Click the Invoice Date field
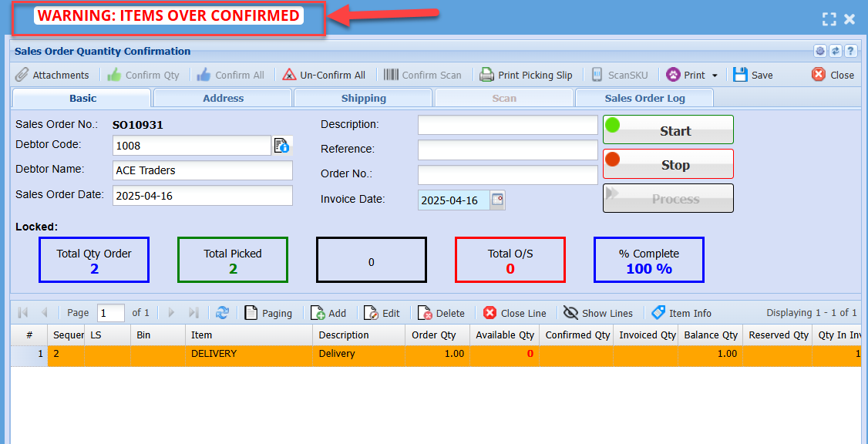Screen dimensions: 868x444 [454, 200]
